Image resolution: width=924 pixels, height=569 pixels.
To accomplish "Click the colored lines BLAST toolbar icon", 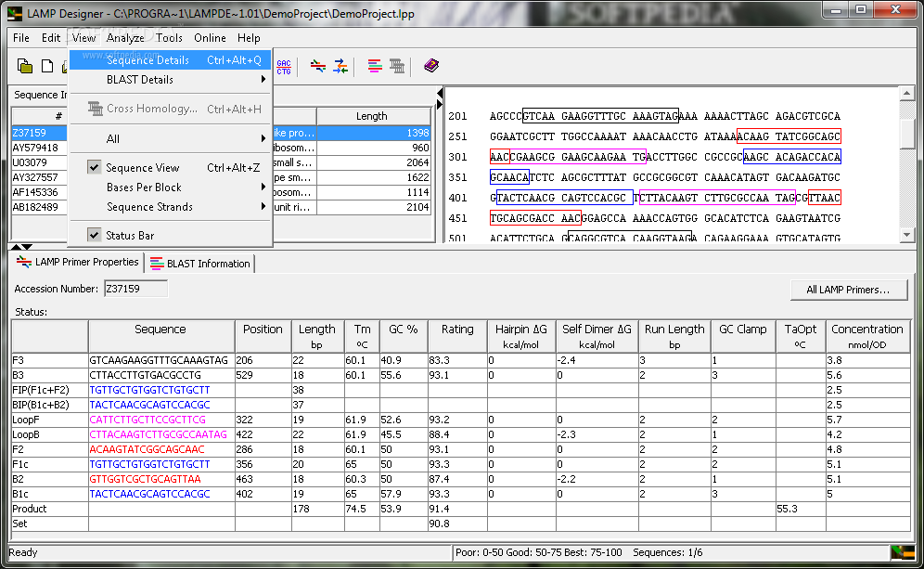I will [x=375, y=66].
